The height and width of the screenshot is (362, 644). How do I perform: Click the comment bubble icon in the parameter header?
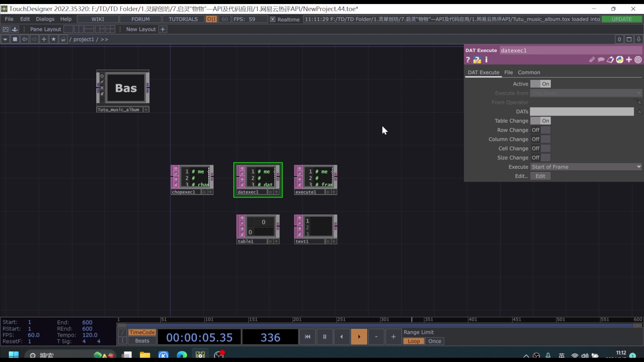point(601,60)
